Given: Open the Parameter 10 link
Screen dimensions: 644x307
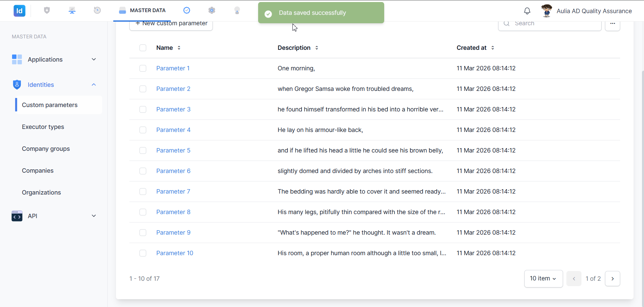Looking at the screenshot, I should tap(175, 253).
